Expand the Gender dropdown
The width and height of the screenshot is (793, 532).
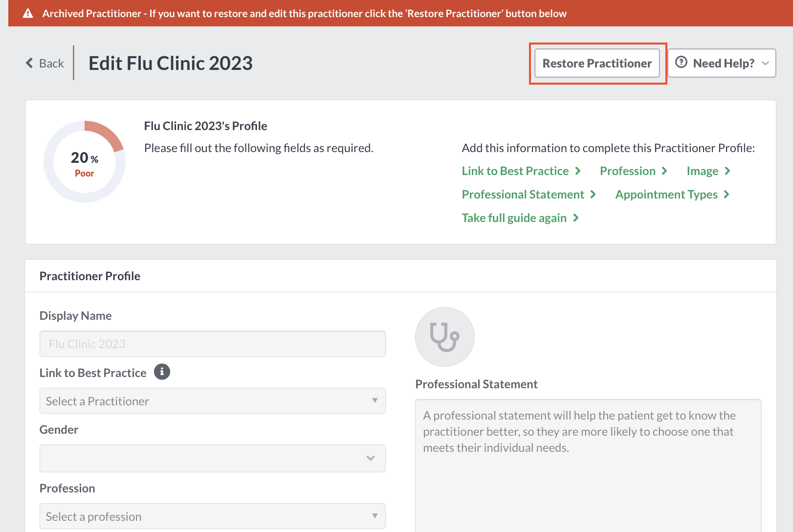tap(212, 458)
